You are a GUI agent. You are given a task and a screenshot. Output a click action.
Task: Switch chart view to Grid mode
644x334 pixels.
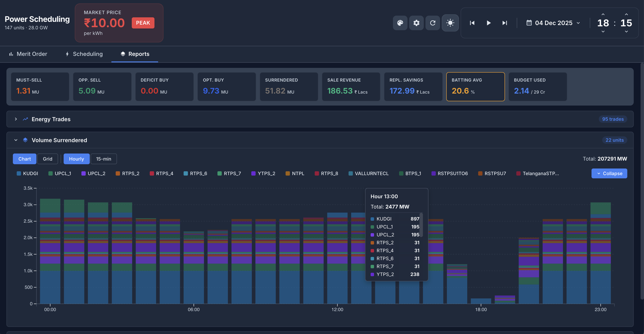point(47,159)
